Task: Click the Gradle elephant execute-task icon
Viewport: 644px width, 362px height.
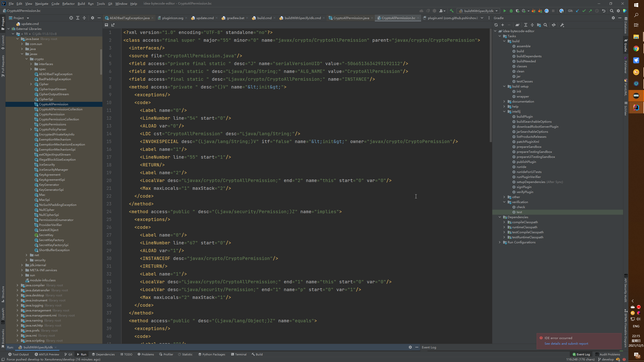Action: [517, 25]
